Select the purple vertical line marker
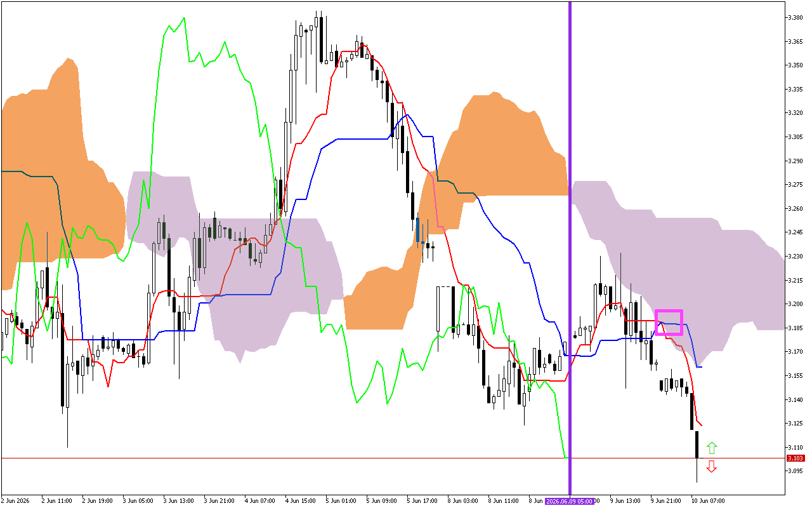812x508 pixels. [x=570, y=248]
